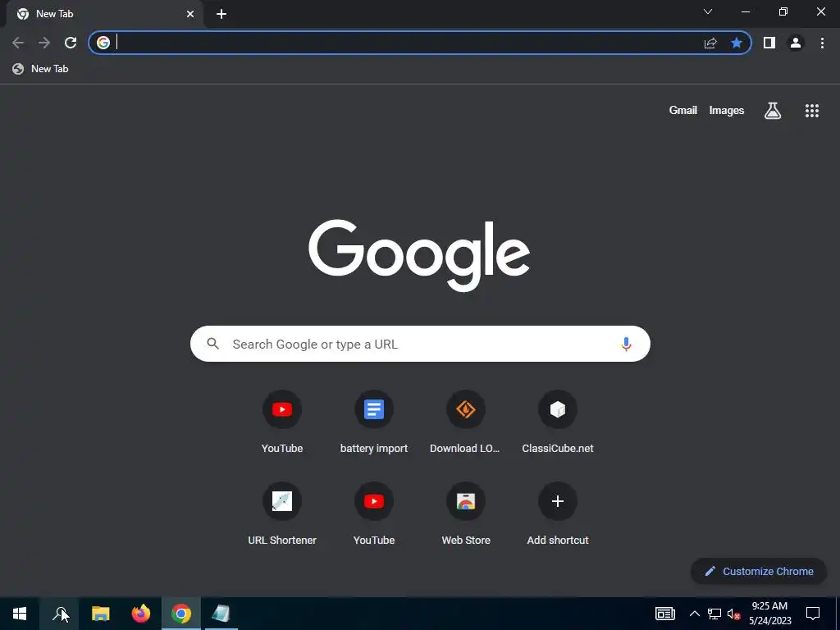Open the Windows Start menu
Image resolution: width=840 pixels, height=630 pixels.
point(20,614)
